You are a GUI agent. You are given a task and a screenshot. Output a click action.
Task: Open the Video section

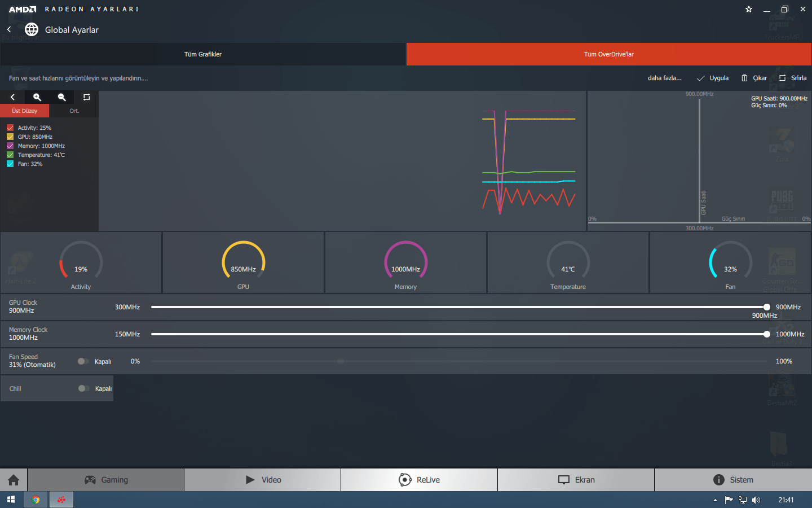[x=263, y=480]
